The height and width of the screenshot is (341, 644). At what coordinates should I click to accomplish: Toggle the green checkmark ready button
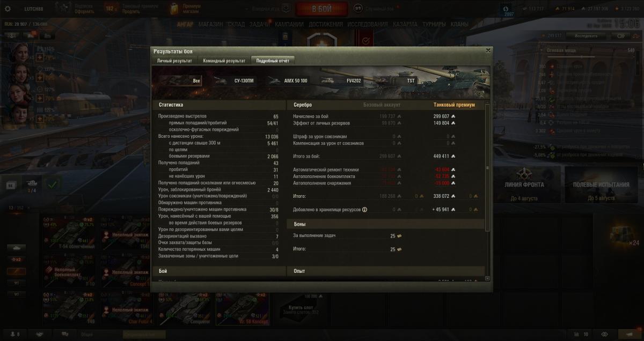52,184
